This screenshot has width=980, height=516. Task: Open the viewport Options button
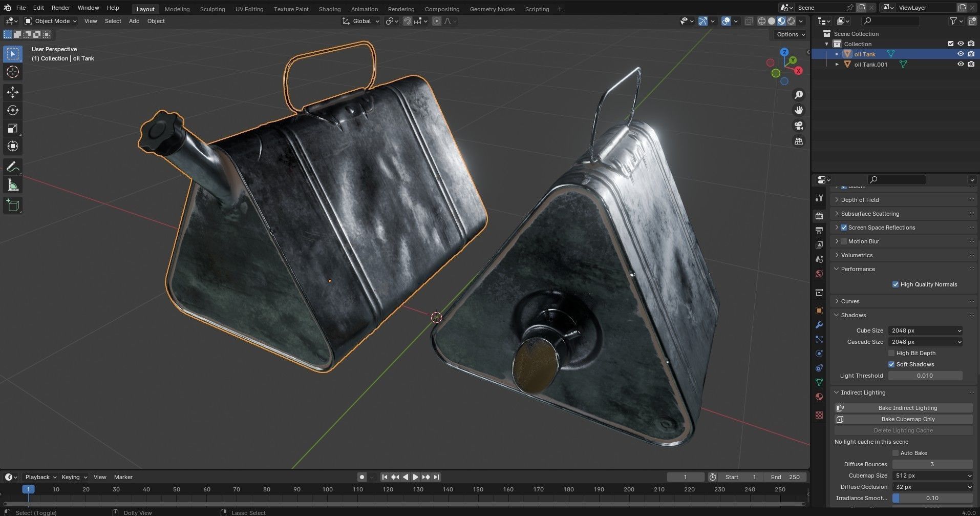(791, 34)
